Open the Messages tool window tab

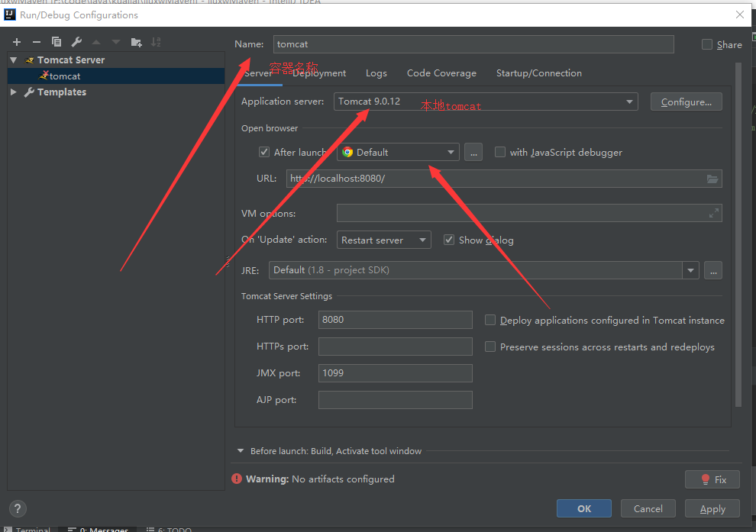coord(98,529)
